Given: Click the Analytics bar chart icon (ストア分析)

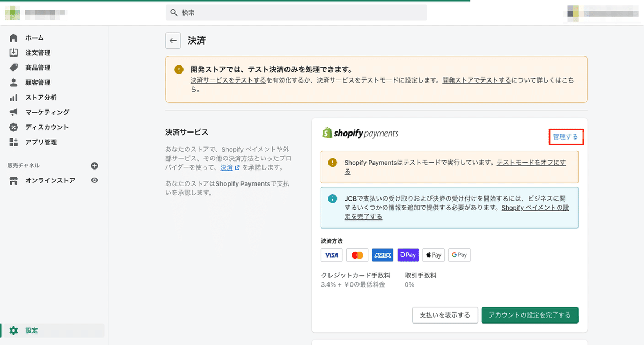Looking at the screenshot, I should tap(13, 98).
